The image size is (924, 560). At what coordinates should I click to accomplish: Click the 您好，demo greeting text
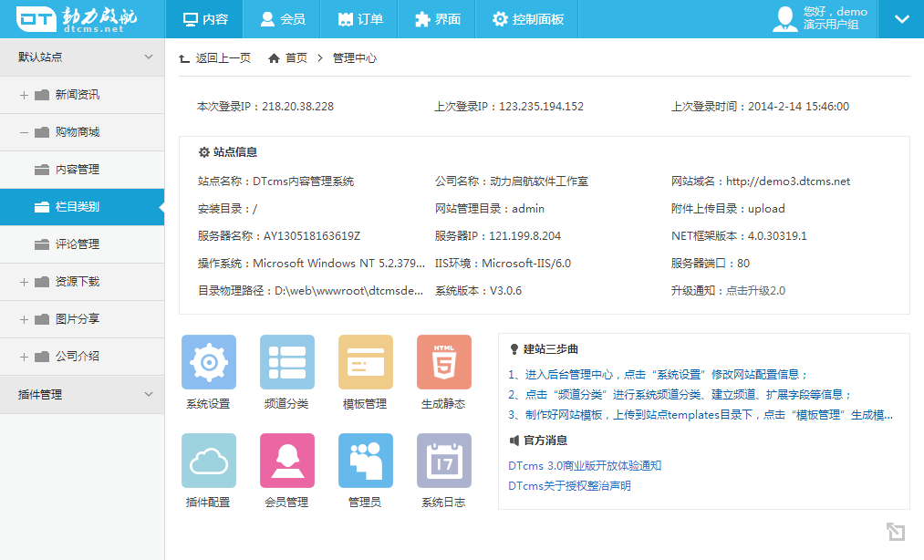pos(835,12)
